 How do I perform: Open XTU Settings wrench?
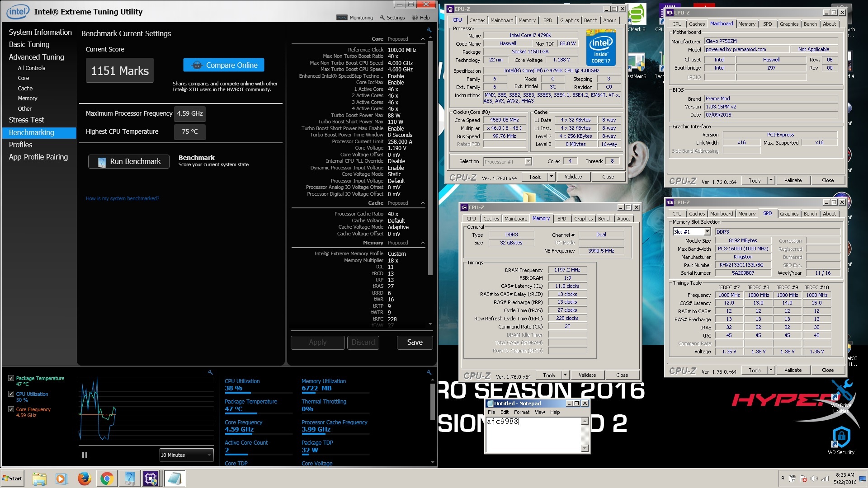382,18
